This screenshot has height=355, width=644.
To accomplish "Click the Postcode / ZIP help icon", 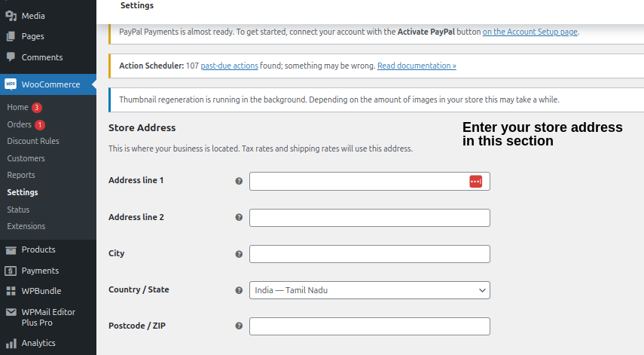I will tap(239, 326).
